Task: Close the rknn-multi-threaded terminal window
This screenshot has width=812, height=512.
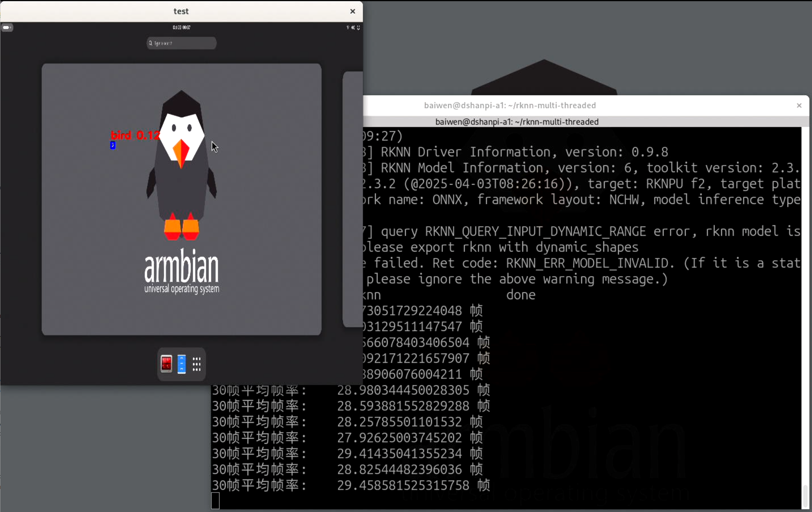Action: coord(799,106)
